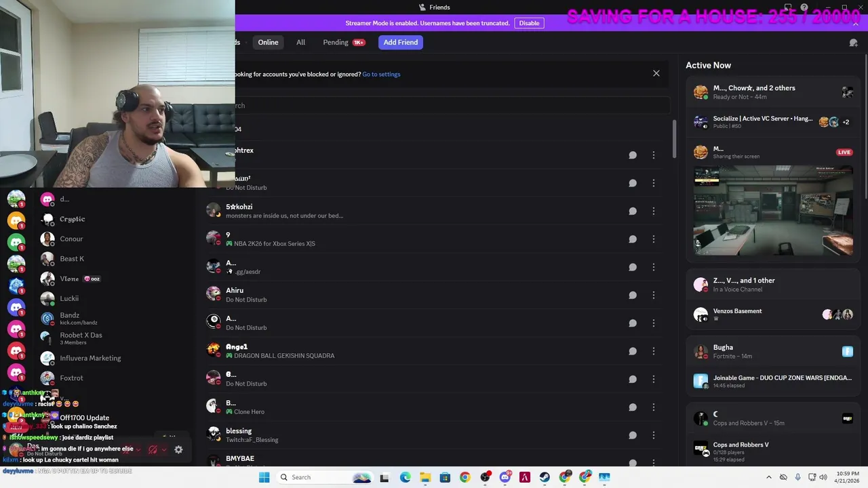Open Venzos Basement voice channel card
868x488 pixels.
[x=773, y=314]
